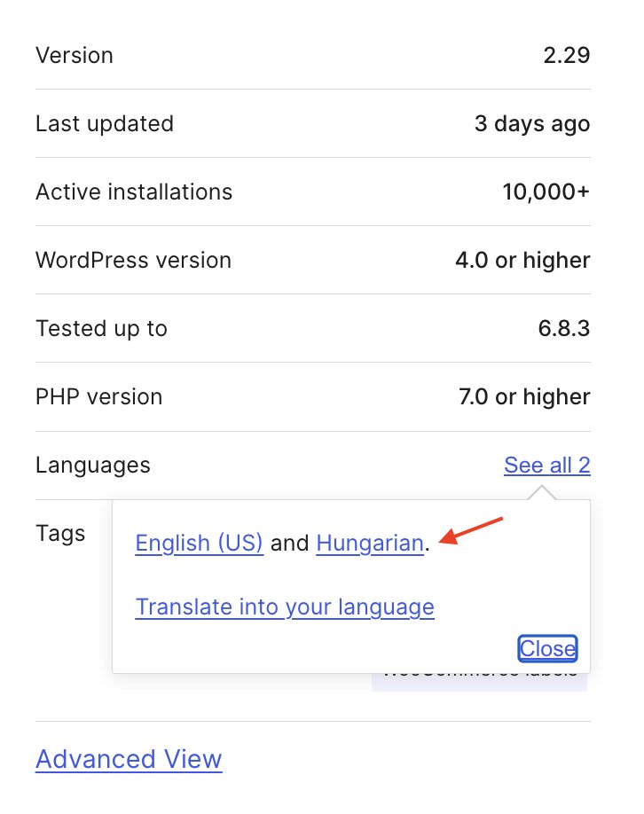This screenshot has height=814, width=644.
Task: Click Translate into your language link
Action: pos(285,607)
